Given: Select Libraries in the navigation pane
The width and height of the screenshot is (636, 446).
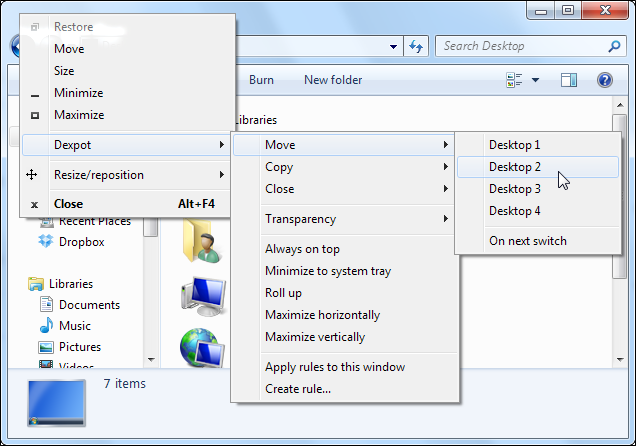Looking at the screenshot, I should [x=71, y=284].
